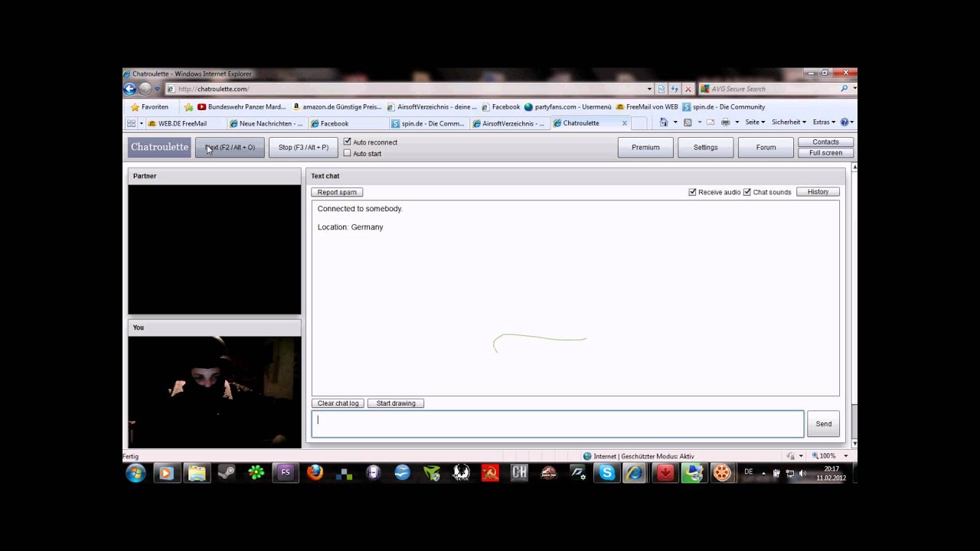Click the browser Forward arrow button
This screenshot has width=980, height=551.
tap(145, 89)
